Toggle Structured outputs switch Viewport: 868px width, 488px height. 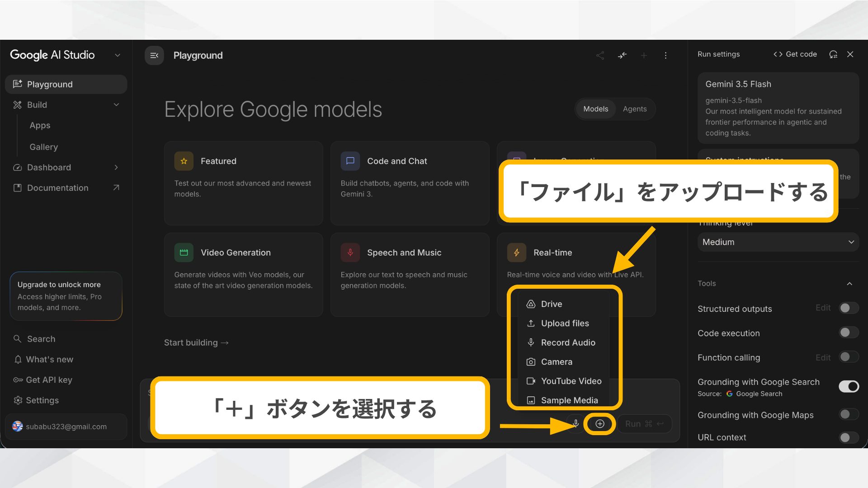click(849, 308)
